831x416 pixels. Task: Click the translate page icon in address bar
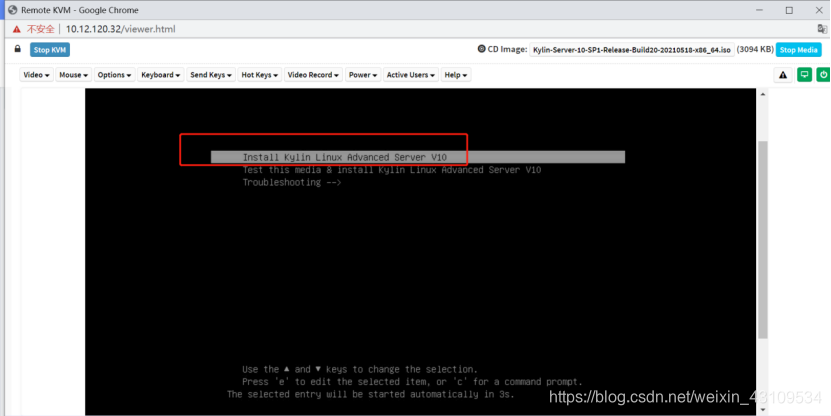(x=822, y=29)
